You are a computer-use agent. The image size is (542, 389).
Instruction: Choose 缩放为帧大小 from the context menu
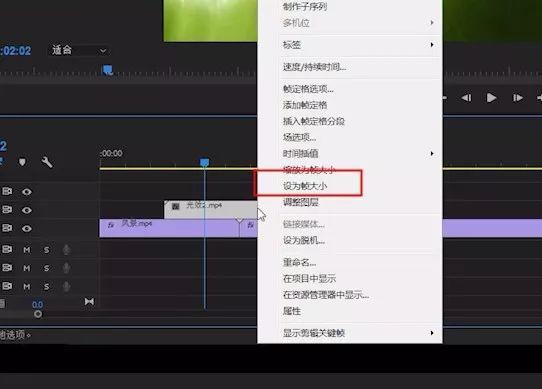coord(309,169)
